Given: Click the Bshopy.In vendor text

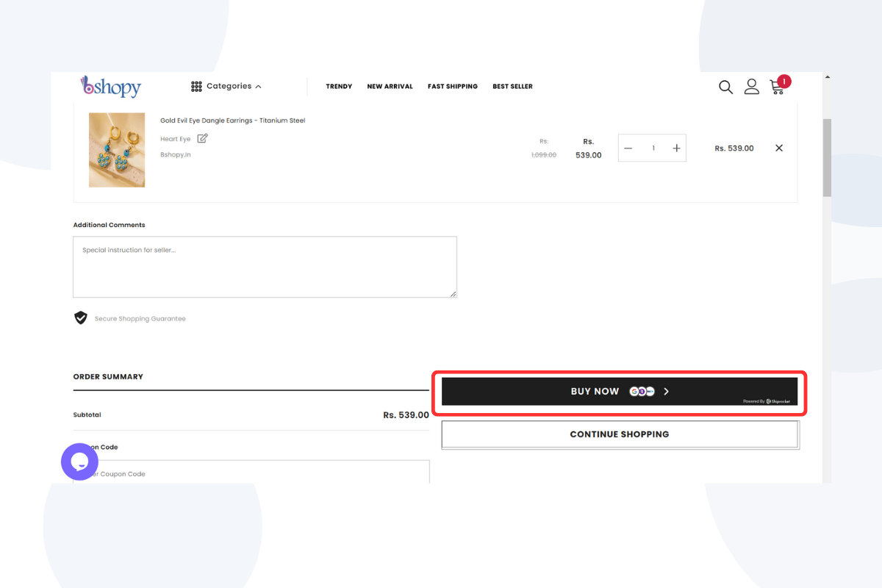Looking at the screenshot, I should click(x=176, y=155).
